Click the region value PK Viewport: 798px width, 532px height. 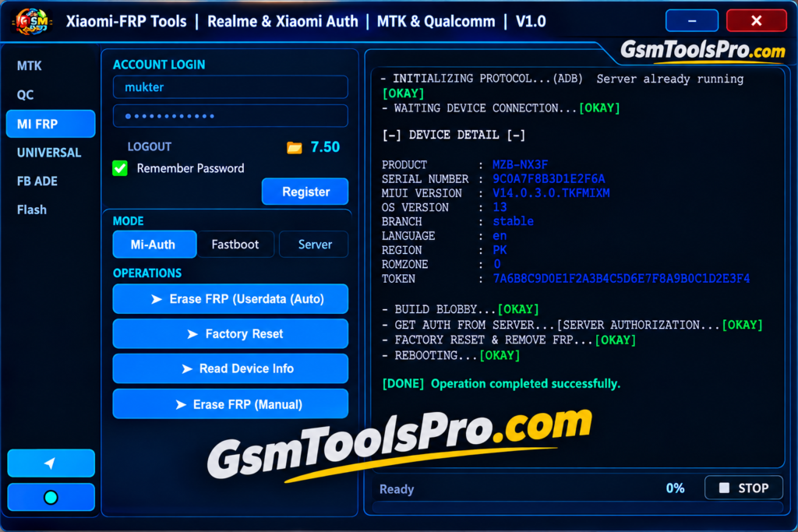click(x=500, y=250)
